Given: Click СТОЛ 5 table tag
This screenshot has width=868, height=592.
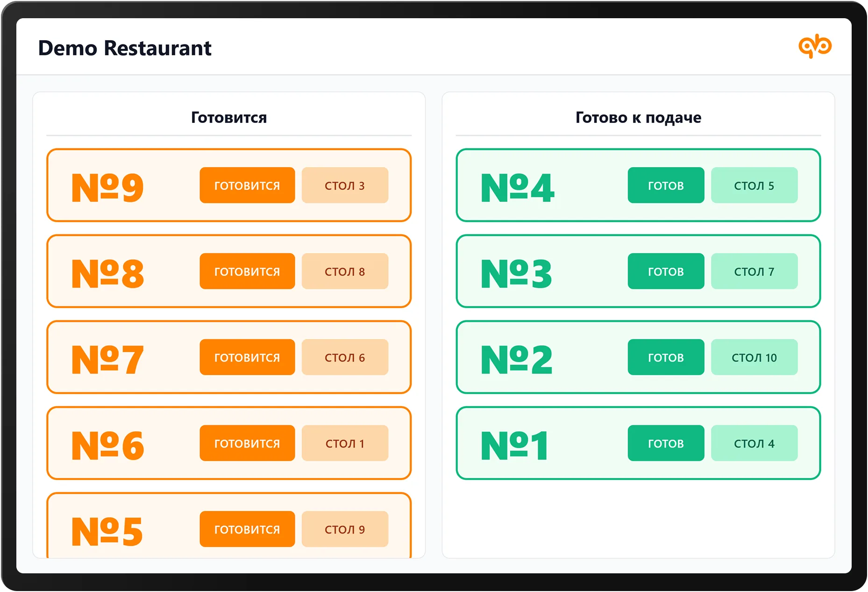Looking at the screenshot, I should tap(754, 185).
